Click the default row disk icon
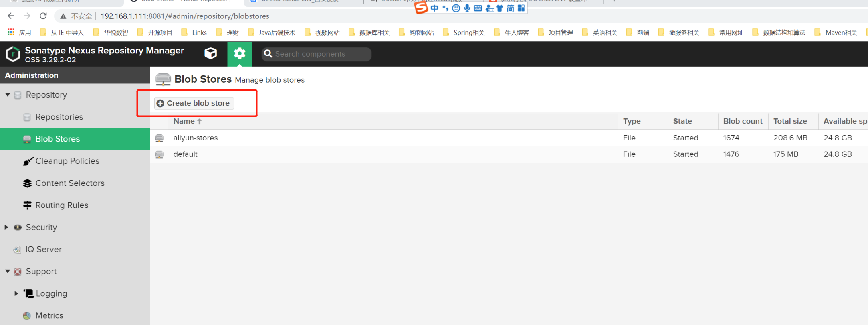 [x=159, y=155]
